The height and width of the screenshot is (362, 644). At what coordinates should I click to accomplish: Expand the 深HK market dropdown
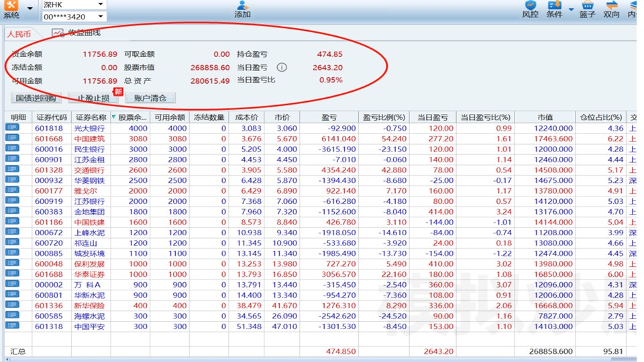coord(100,4)
